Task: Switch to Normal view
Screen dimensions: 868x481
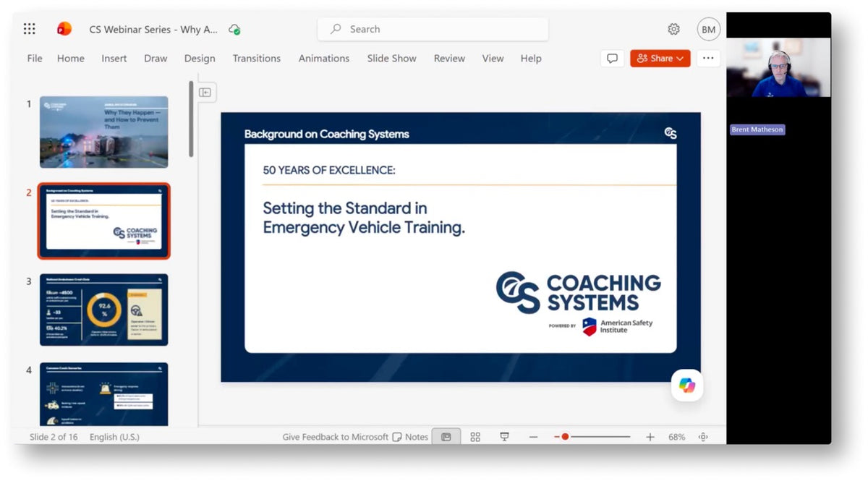Action: pyautogui.click(x=446, y=437)
